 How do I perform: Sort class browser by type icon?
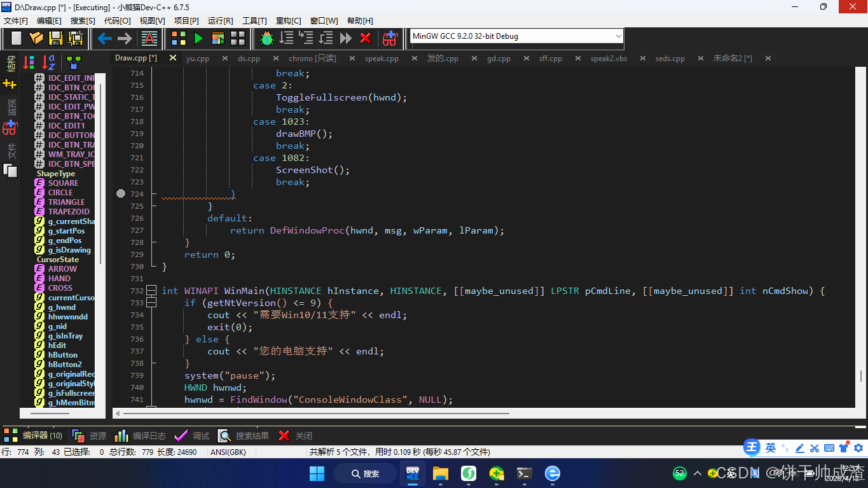coord(29,62)
